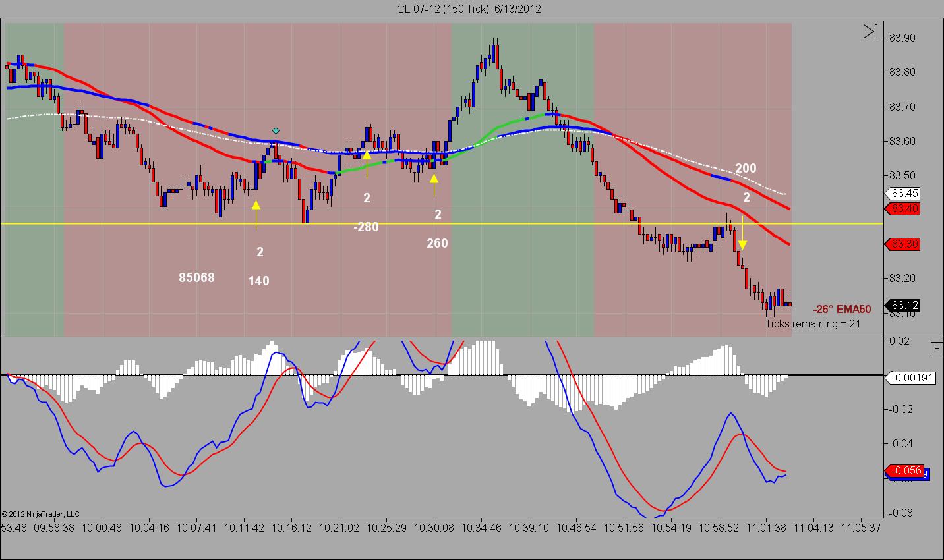
Task: Select the yellow up arrow near 10:11:42
Action: click(x=256, y=214)
